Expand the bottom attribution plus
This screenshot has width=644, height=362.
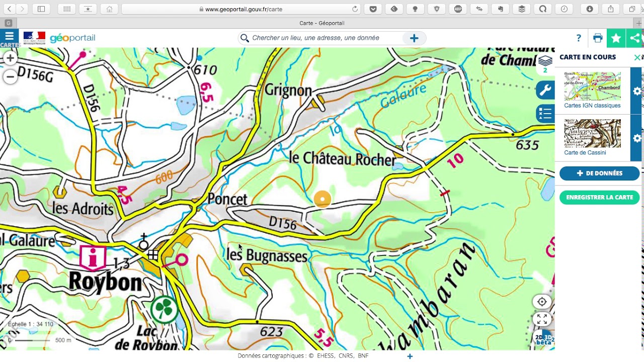410,356
